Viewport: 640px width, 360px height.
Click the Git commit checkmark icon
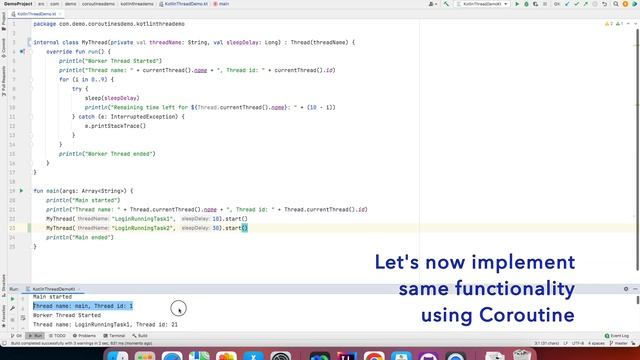(576, 4)
